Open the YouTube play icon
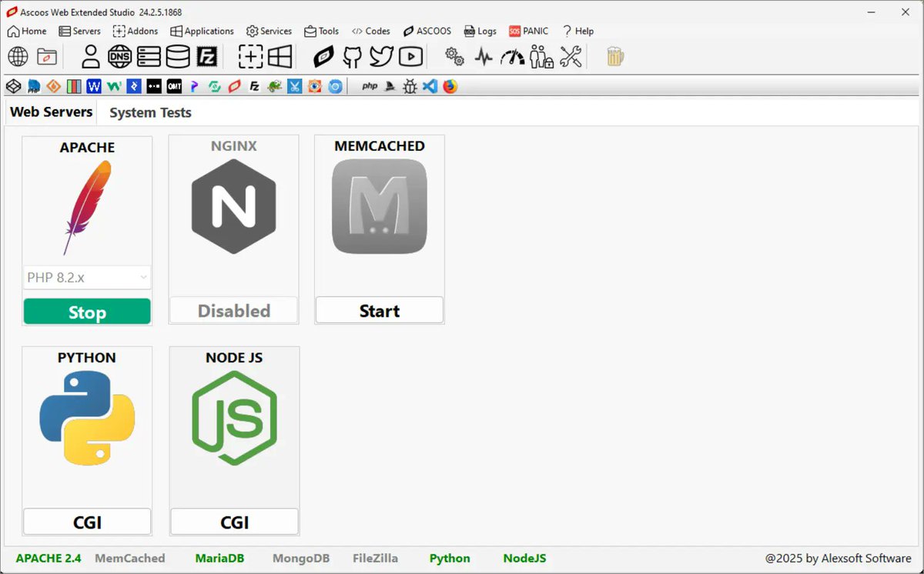The image size is (924, 574). pos(410,56)
